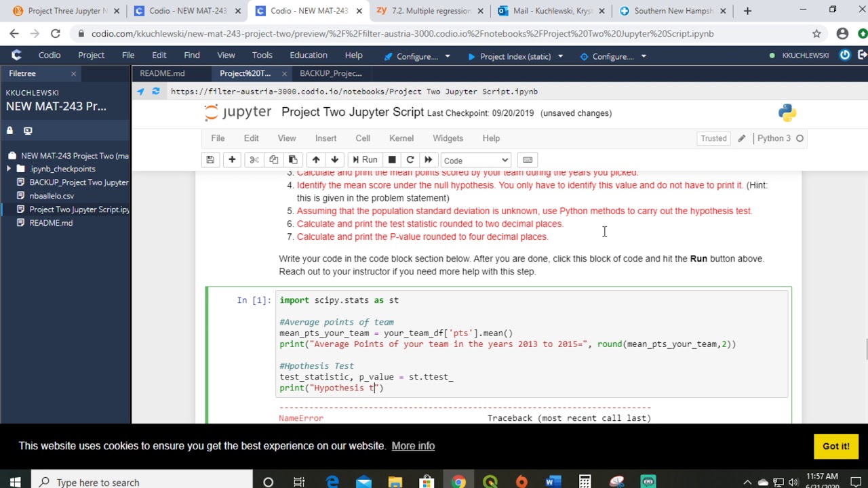This screenshot has width=868, height=488.
Task: Open the dropdown arrow next to Project Index (static)
Action: 560,56
